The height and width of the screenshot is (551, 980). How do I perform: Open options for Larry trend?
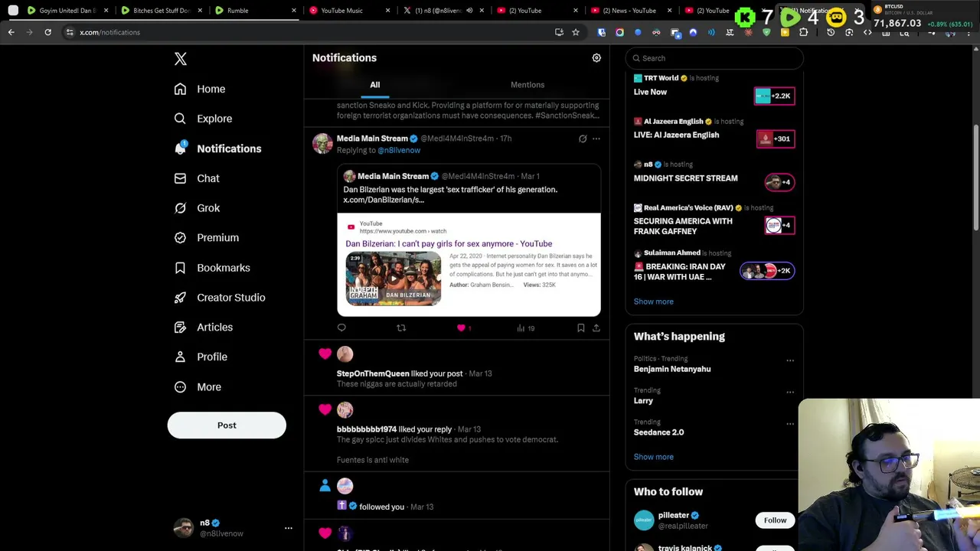pyautogui.click(x=790, y=392)
